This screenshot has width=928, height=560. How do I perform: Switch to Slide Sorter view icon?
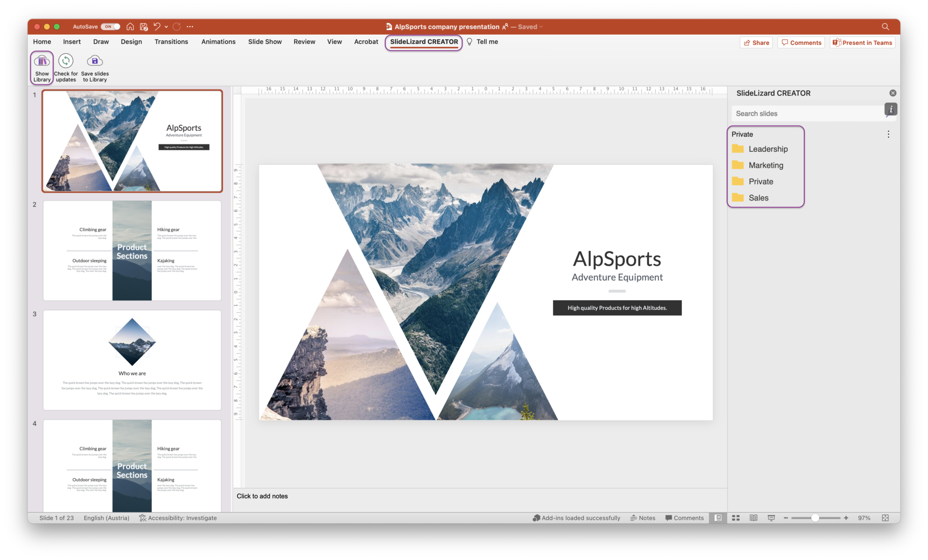(735, 518)
